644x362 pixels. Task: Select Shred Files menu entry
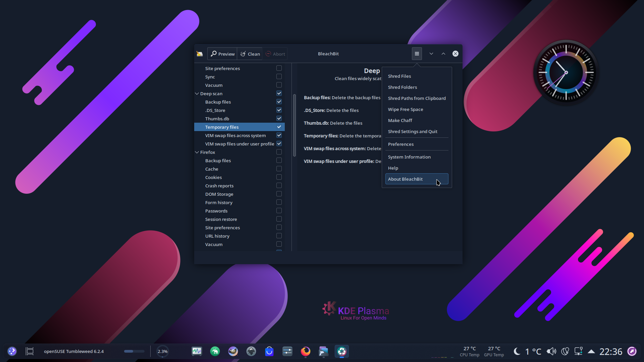tap(417, 76)
